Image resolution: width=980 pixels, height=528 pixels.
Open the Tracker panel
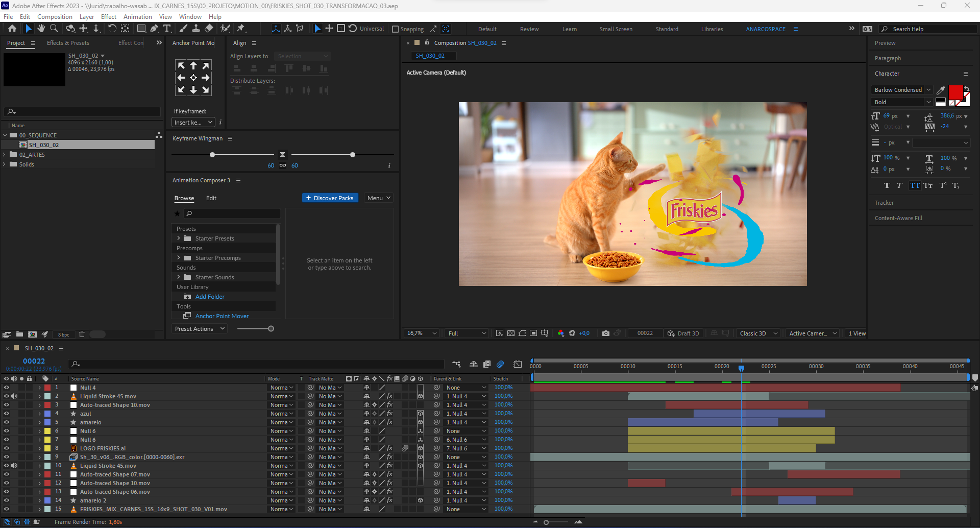pyautogui.click(x=884, y=203)
